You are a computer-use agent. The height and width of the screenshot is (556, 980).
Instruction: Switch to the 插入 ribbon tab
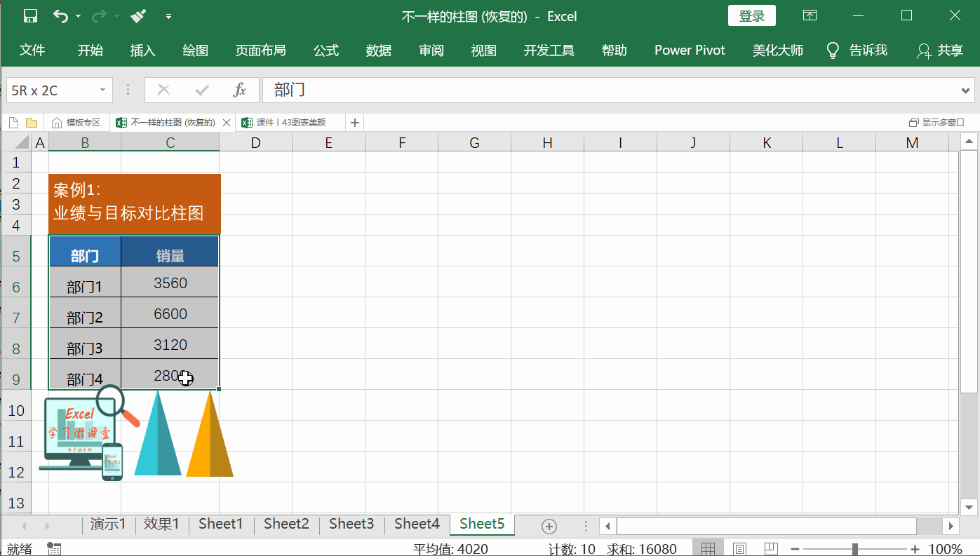pos(142,50)
